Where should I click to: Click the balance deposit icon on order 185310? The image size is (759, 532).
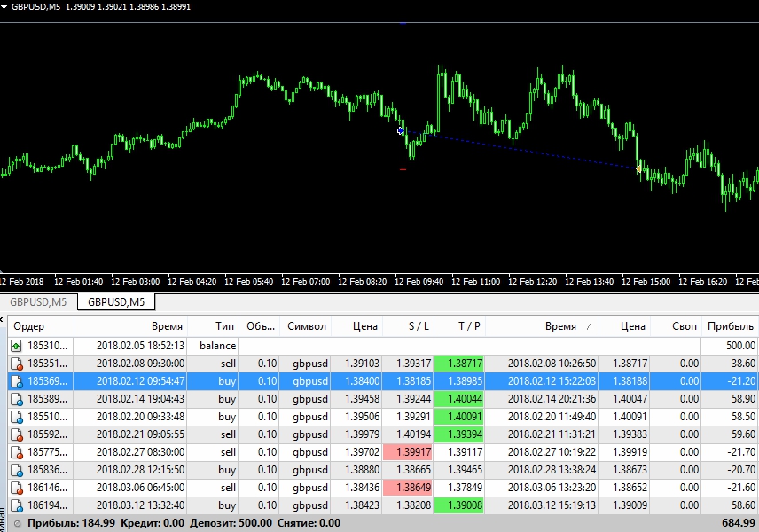[x=16, y=346]
